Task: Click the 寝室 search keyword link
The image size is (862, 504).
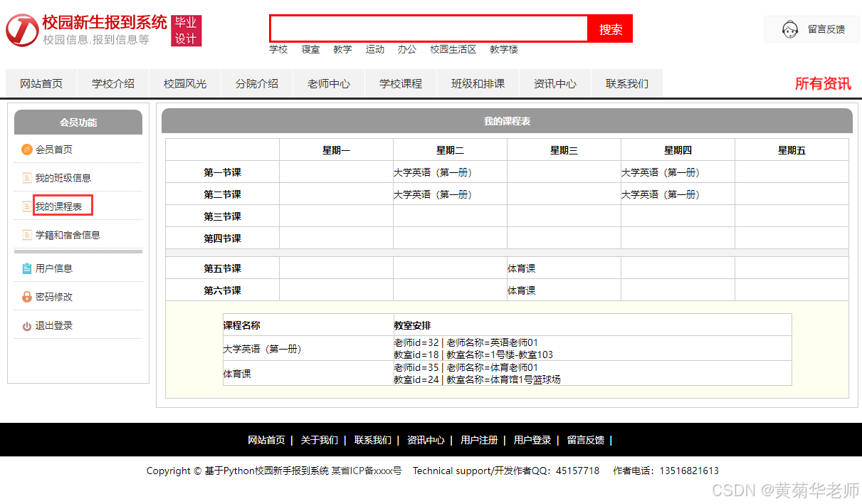Action: click(310, 49)
